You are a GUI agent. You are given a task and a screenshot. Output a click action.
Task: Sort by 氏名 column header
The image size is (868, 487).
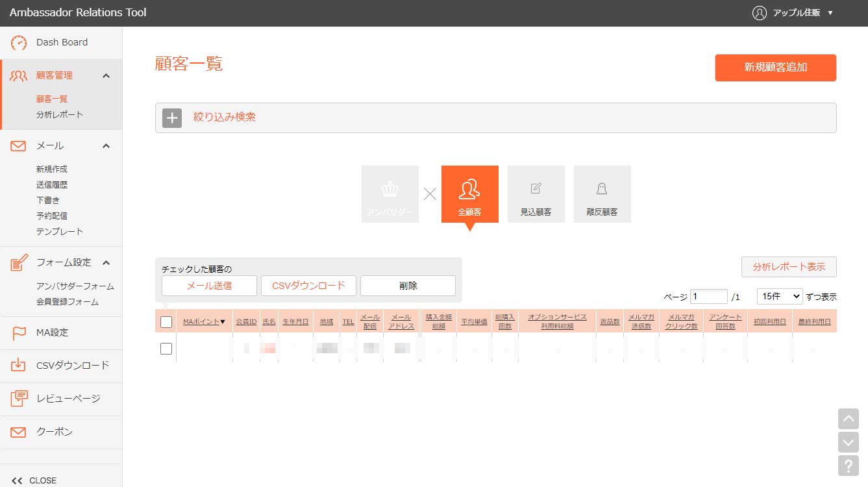(x=269, y=321)
